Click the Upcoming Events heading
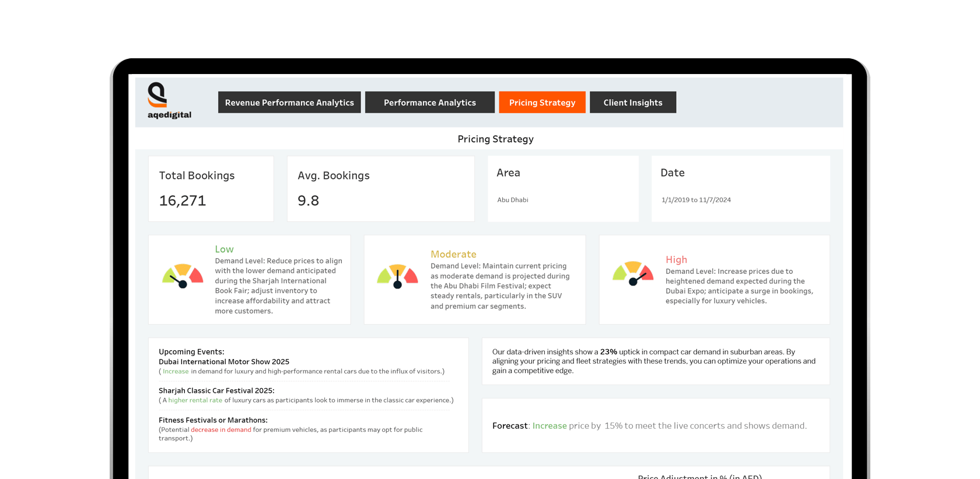Viewport: 980px width, 479px height. pyautogui.click(x=191, y=352)
